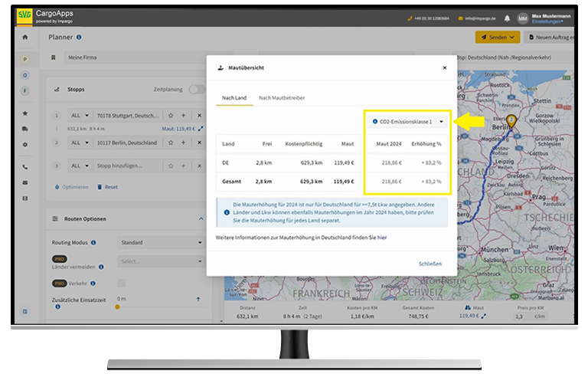
Task: Open settings gear in the sidebar
Action: [25, 144]
